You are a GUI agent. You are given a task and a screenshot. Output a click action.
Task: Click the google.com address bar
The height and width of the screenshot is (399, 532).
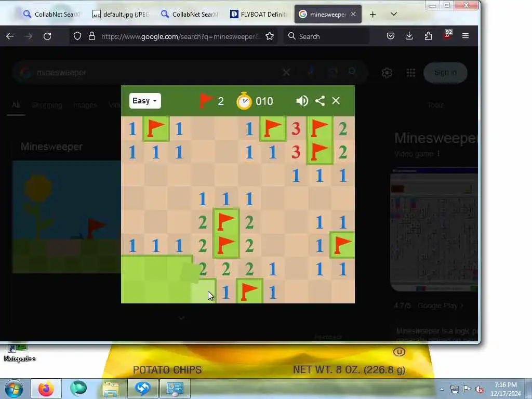[x=180, y=36]
